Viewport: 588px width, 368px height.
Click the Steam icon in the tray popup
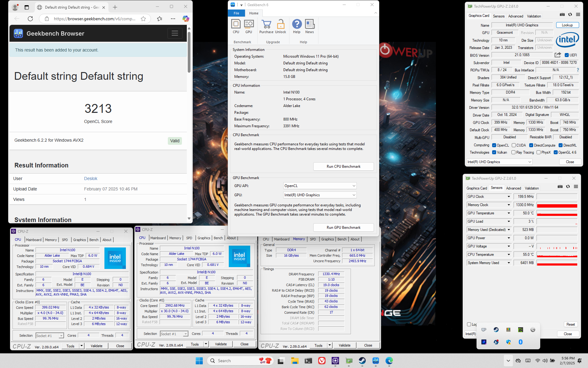point(496,330)
